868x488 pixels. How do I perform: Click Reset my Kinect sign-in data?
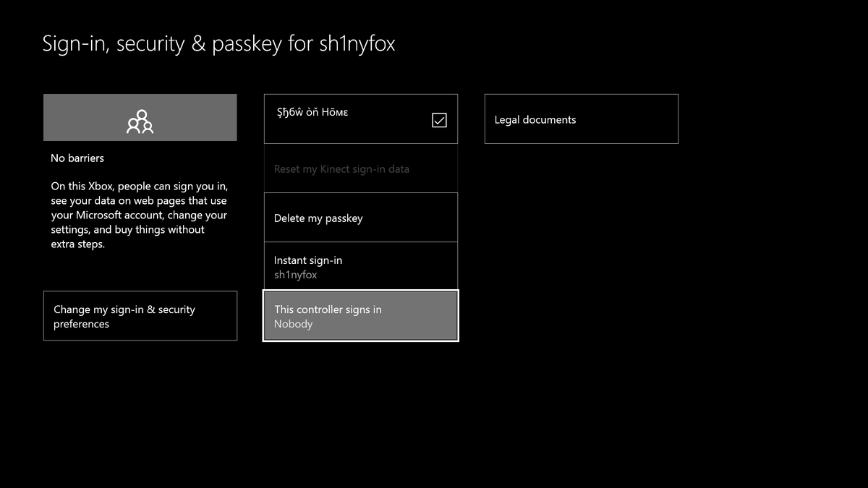(x=359, y=168)
